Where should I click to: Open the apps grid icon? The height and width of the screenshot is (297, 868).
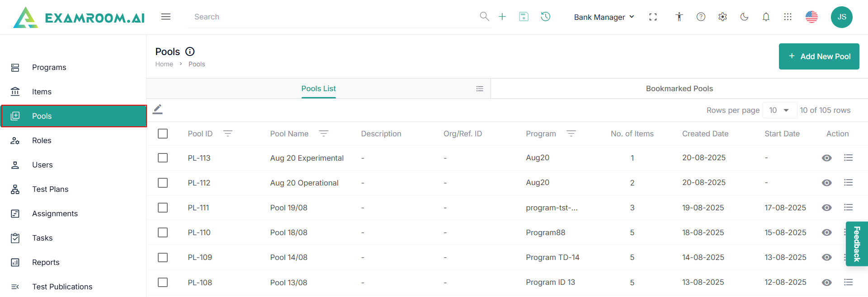pos(788,17)
